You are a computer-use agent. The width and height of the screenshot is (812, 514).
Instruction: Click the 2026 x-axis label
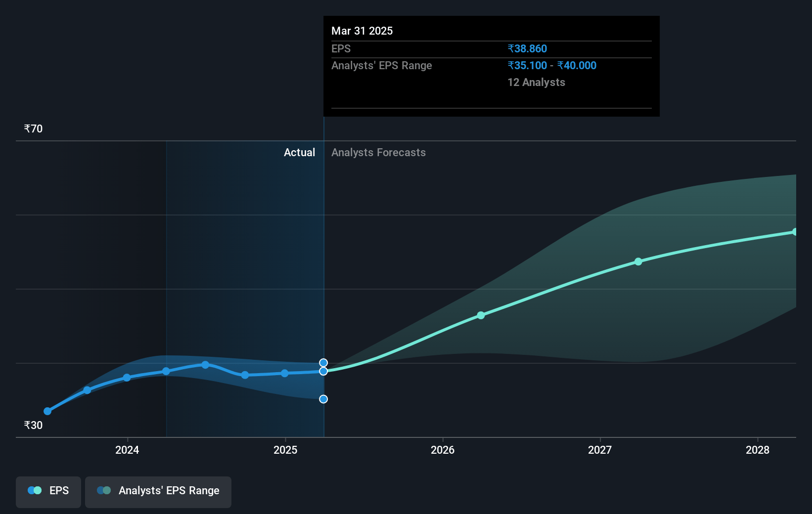[443, 450]
